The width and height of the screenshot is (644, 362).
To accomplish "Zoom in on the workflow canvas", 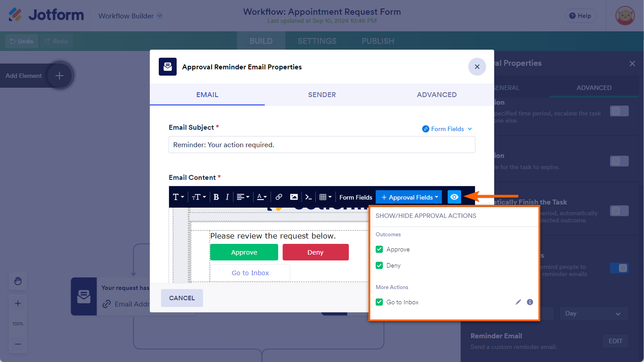I will click(18, 303).
